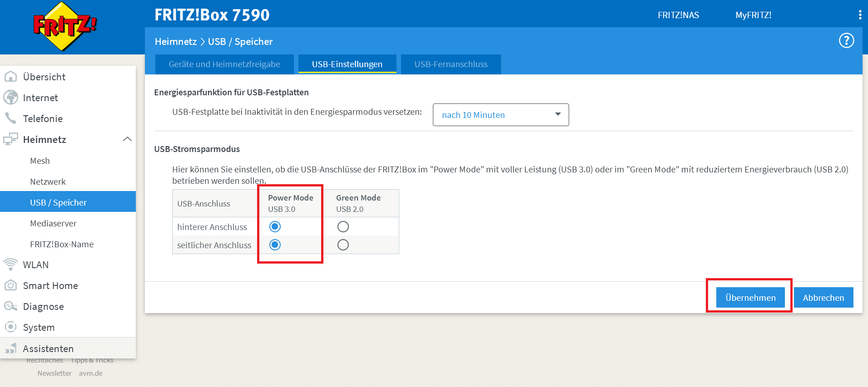The height and width of the screenshot is (387, 868).
Task: Open System menu in the sidebar
Action: 68,327
